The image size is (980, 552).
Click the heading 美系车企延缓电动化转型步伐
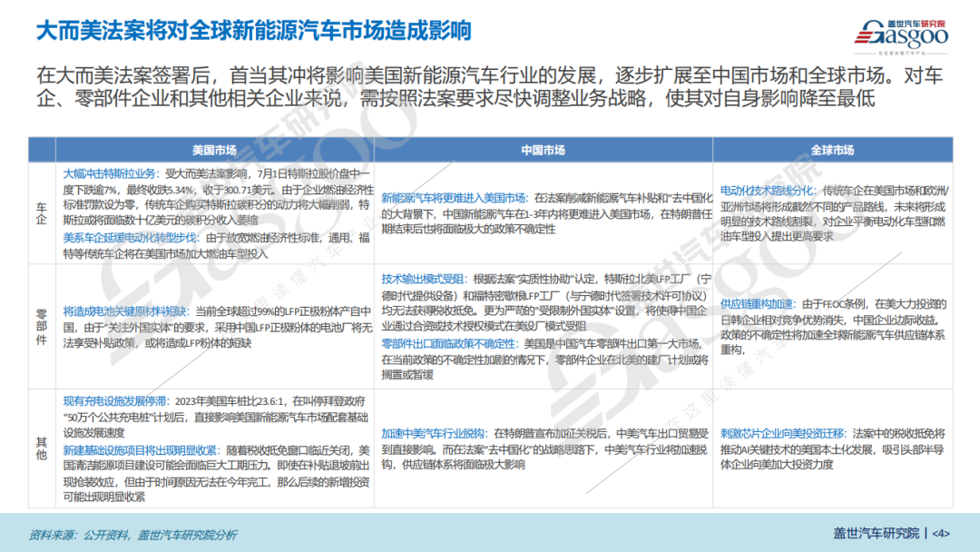coord(132,238)
